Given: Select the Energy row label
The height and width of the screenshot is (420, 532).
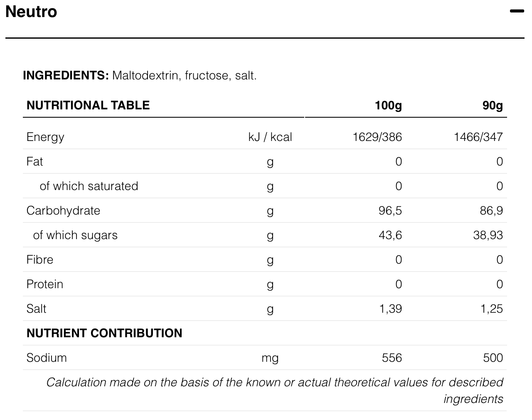Looking at the screenshot, I should point(45,137).
